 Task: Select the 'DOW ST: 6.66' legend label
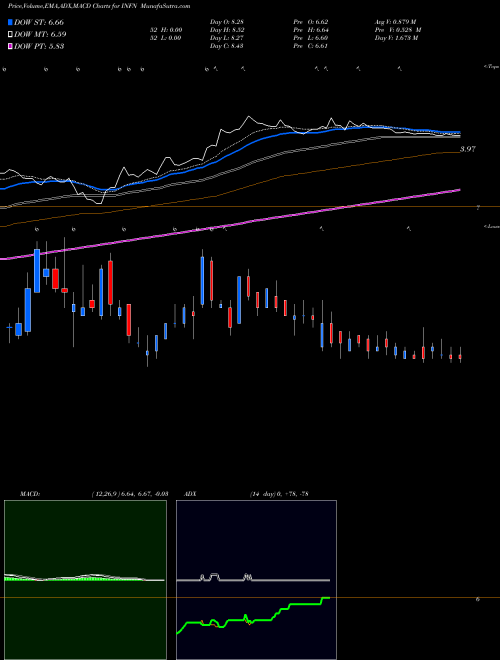pos(39,22)
